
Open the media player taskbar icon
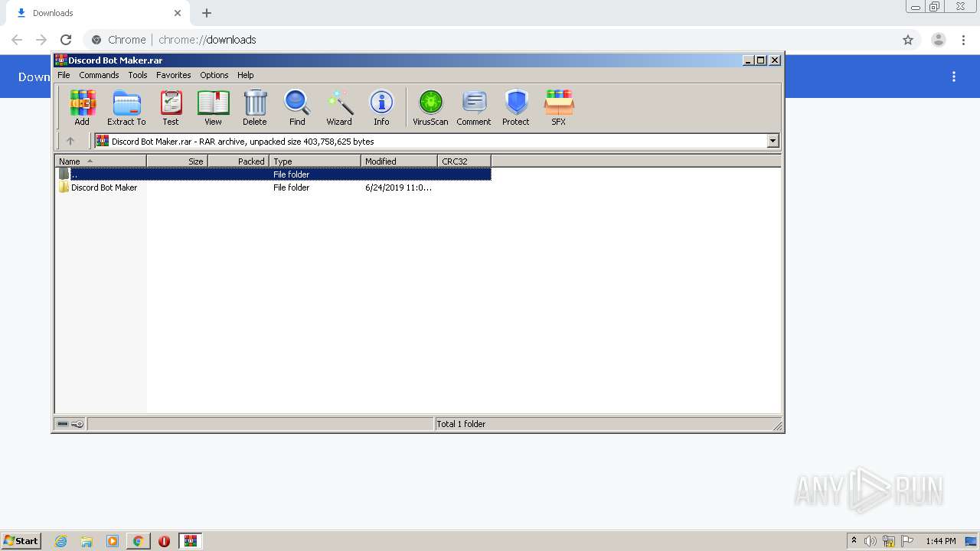pos(113,541)
